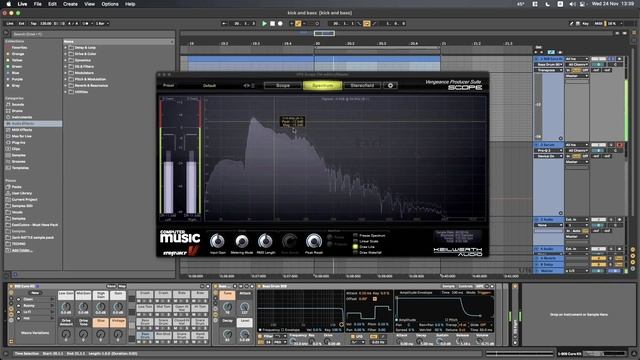Open the Help menu
640x360 pixels.
coord(130,4)
